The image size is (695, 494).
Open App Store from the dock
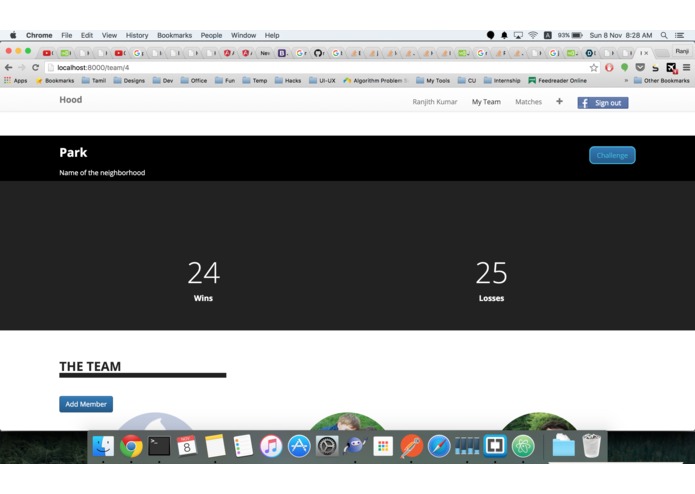tap(299, 446)
